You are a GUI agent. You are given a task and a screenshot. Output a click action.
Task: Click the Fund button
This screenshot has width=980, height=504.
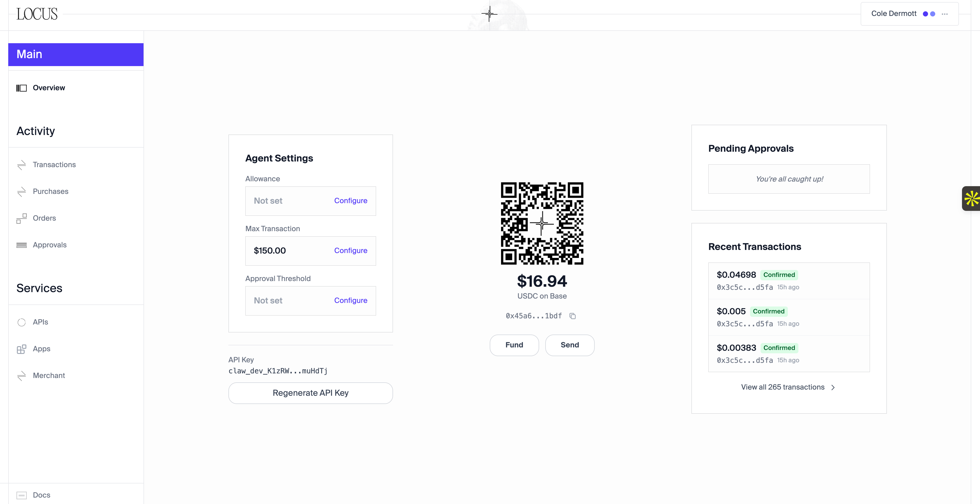514,345
